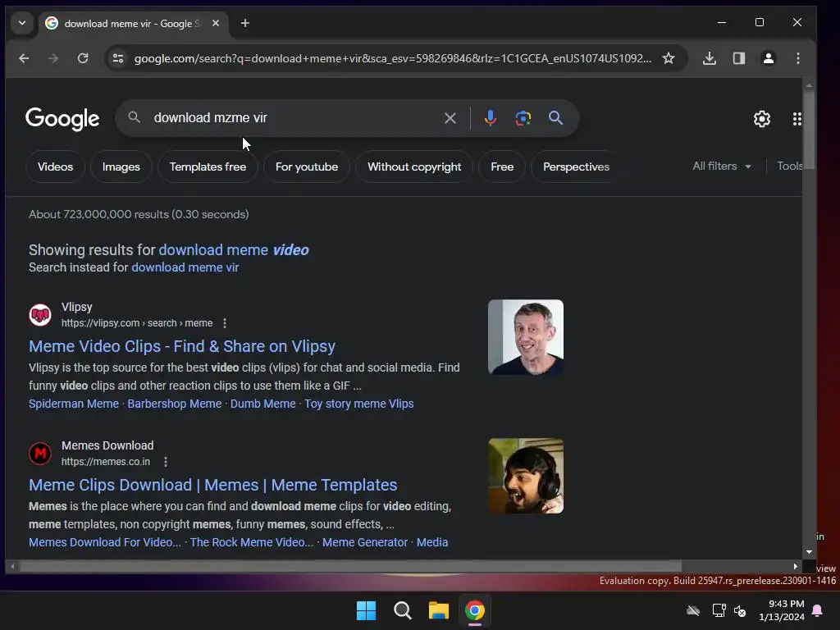Viewport: 840px width, 630px height.
Task: Open more options for the Vlipsy result
Action: pos(225,323)
